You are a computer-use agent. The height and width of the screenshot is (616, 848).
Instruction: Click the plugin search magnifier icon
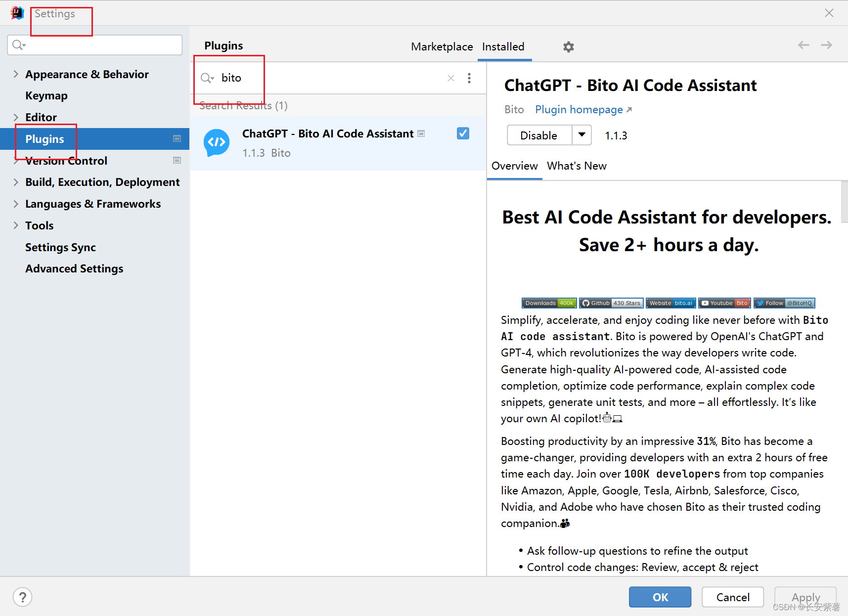coord(207,78)
